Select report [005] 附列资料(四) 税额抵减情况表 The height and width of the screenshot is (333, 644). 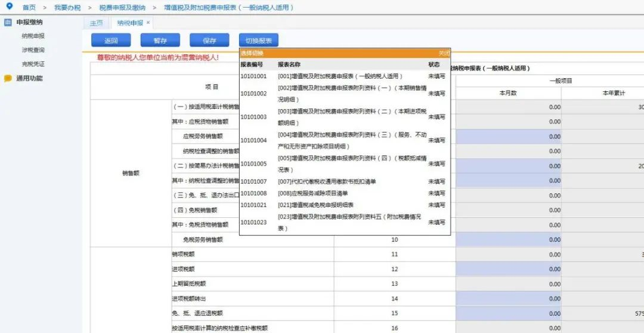click(352, 164)
